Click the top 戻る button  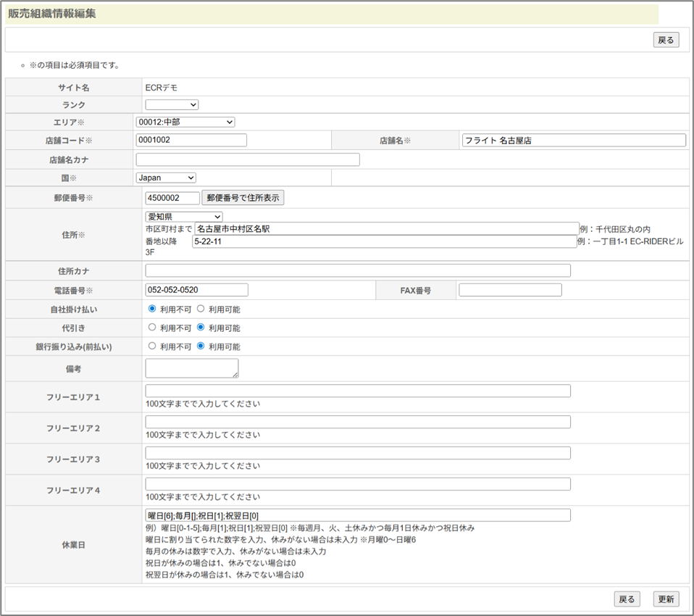pyautogui.click(x=665, y=40)
